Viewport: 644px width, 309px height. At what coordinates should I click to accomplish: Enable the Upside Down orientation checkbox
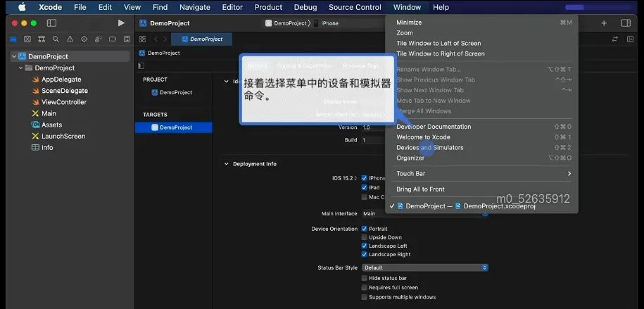(364, 237)
